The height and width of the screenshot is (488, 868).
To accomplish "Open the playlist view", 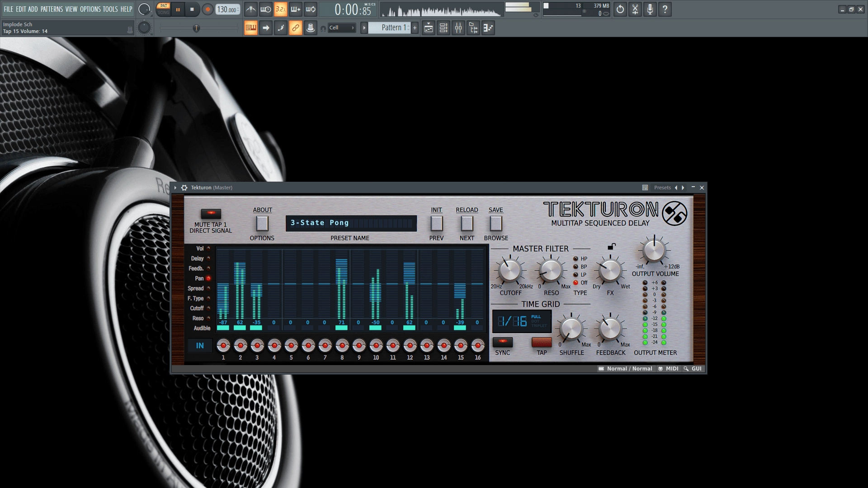I will (x=429, y=28).
